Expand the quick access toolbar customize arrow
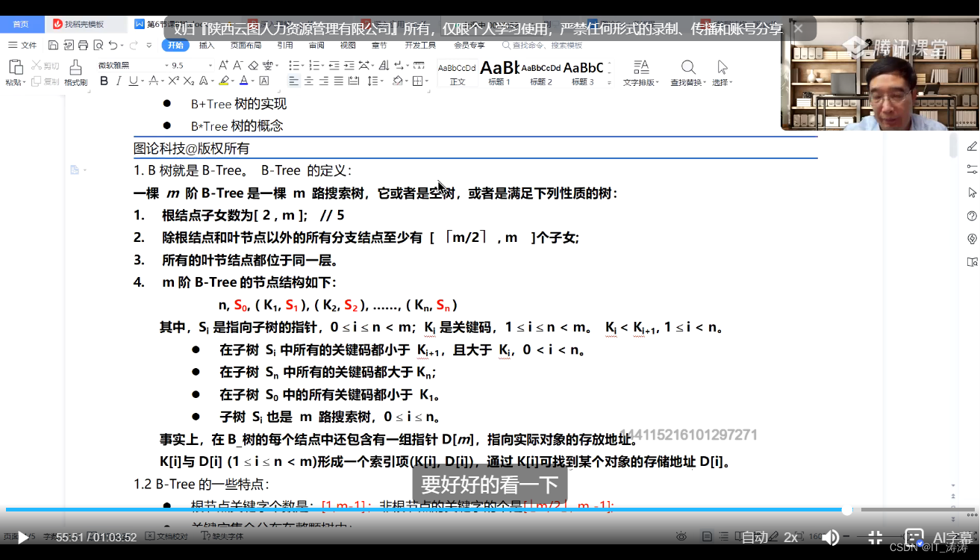The width and height of the screenshot is (980, 560). pyautogui.click(x=149, y=45)
